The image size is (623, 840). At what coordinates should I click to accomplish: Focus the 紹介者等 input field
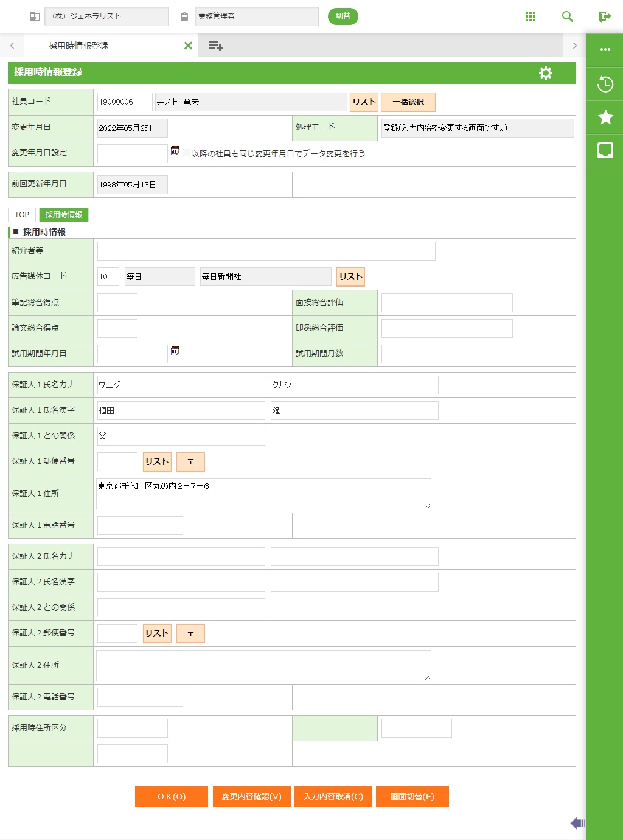(266, 251)
